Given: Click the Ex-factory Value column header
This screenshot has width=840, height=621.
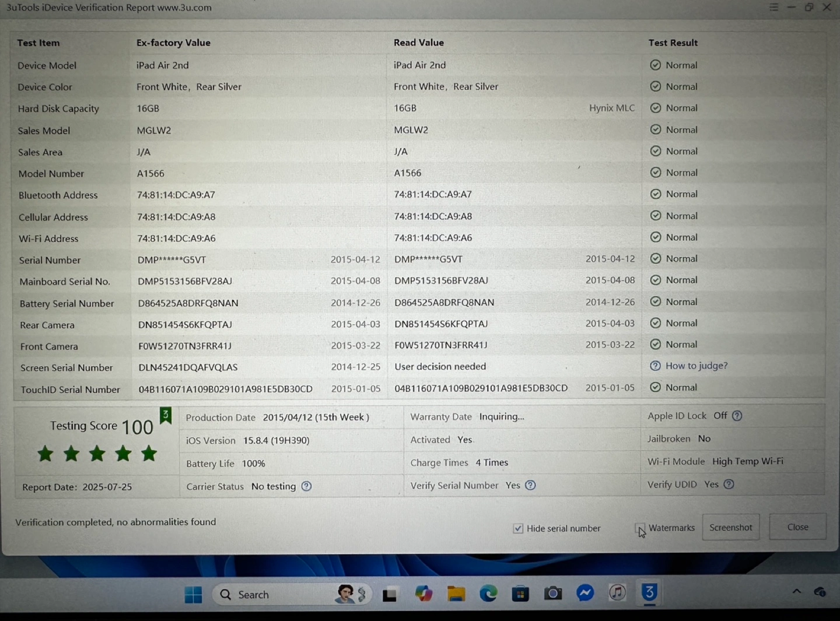Looking at the screenshot, I should click(173, 43).
